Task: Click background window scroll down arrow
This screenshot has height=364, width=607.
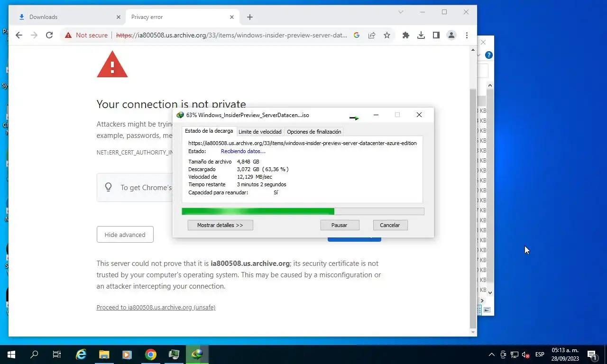Action: (x=490, y=293)
